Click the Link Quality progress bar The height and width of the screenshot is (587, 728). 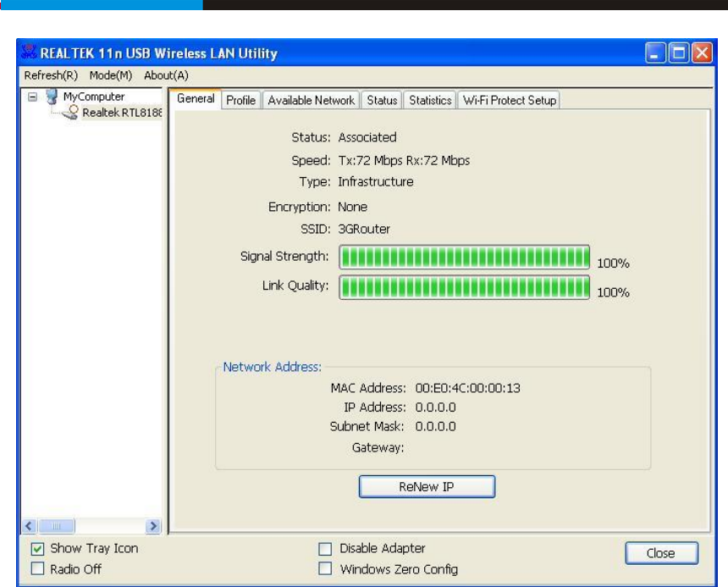pyautogui.click(x=464, y=287)
